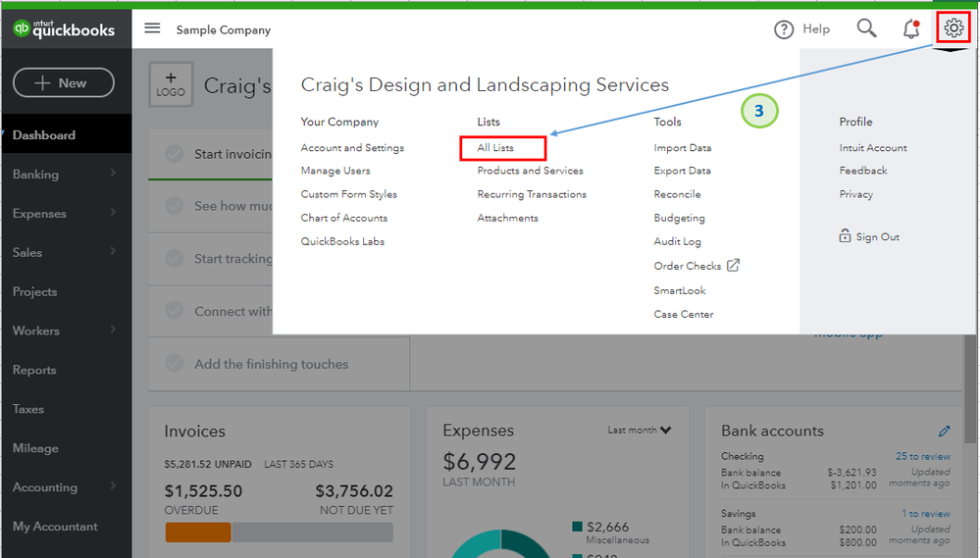
Task: Open the Last month expenses dropdown
Action: coord(640,430)
